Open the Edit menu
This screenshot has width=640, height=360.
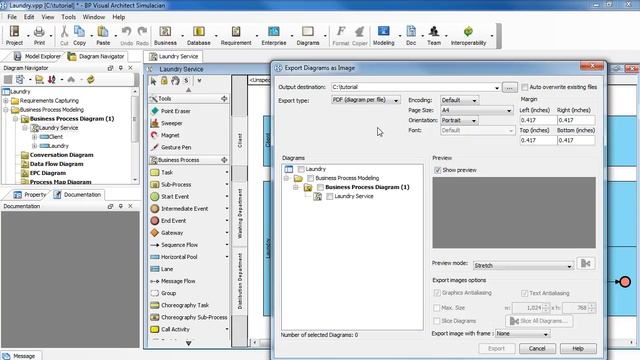coord(29,17)
